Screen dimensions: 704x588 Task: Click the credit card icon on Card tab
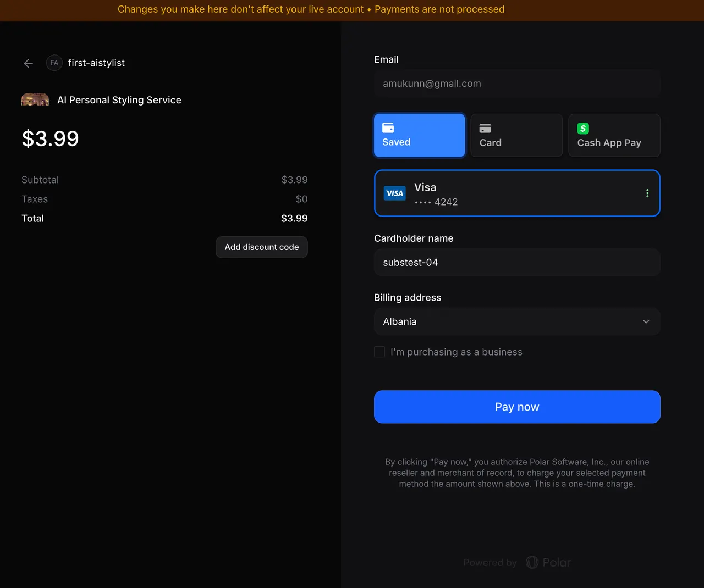[x=485, y=128]
